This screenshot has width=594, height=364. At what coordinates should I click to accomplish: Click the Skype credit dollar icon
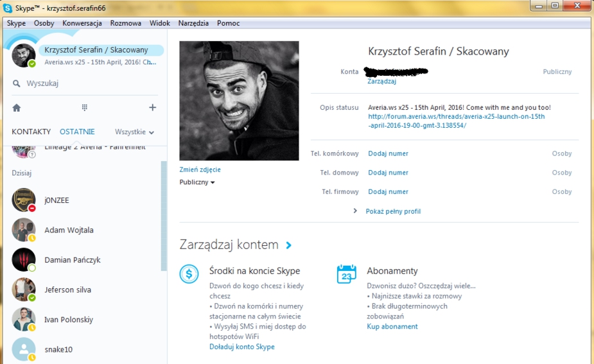tap(189, 273)
